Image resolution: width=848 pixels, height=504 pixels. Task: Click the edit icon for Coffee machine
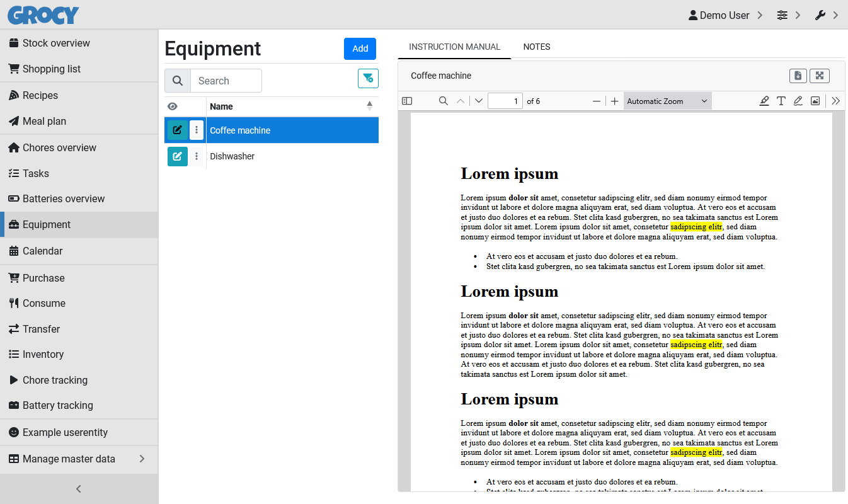coord(177,130)
